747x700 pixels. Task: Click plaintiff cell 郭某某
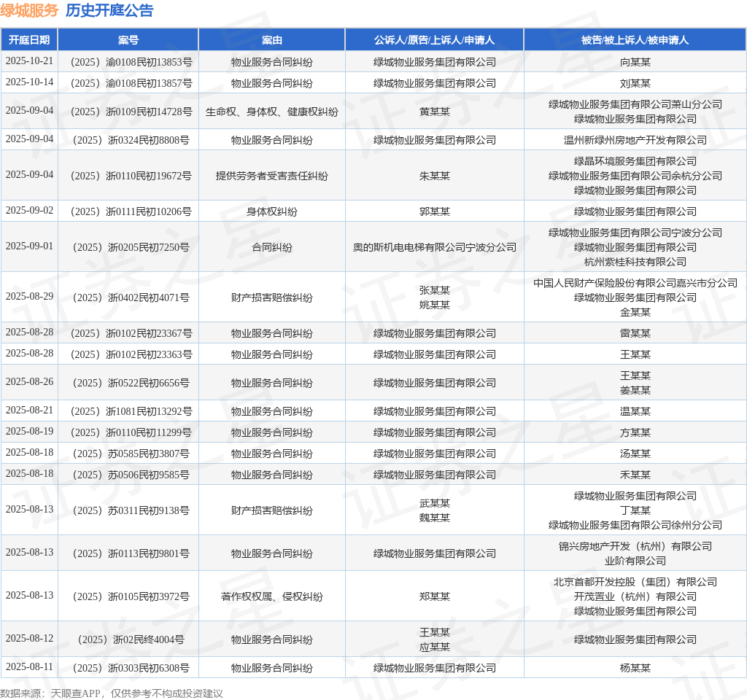tap(435, 211)
